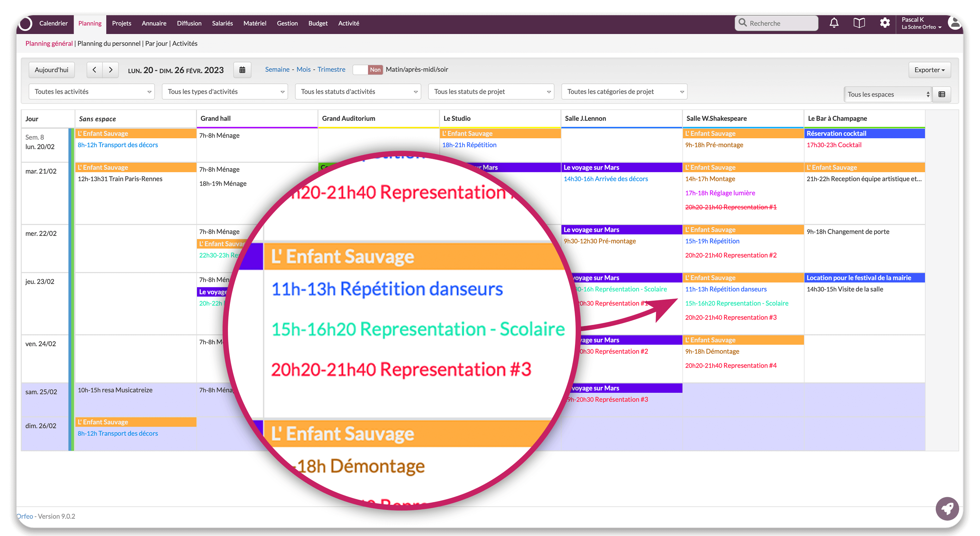Open the Exporter dropdown
Viewport: 980px width, 536px height.
929,70
